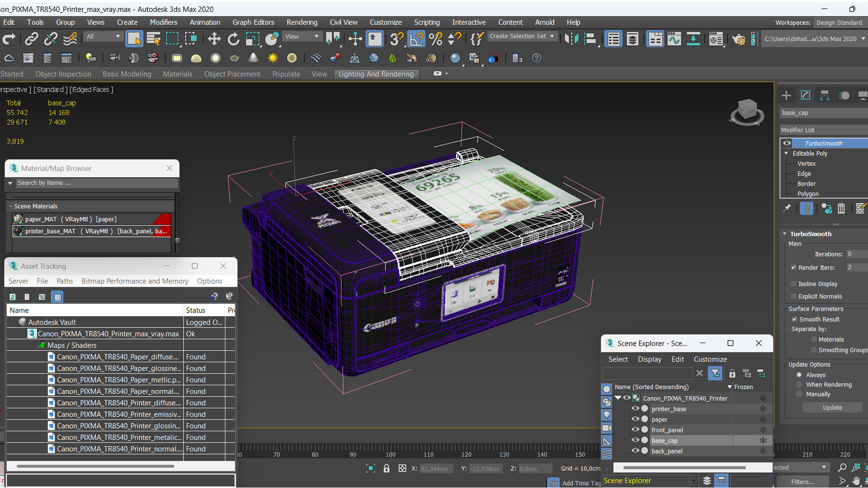This screenshot has width=868, height=488.
Task: Select the Scale tool
Action: pyautogui.click(x=252, y=39)
